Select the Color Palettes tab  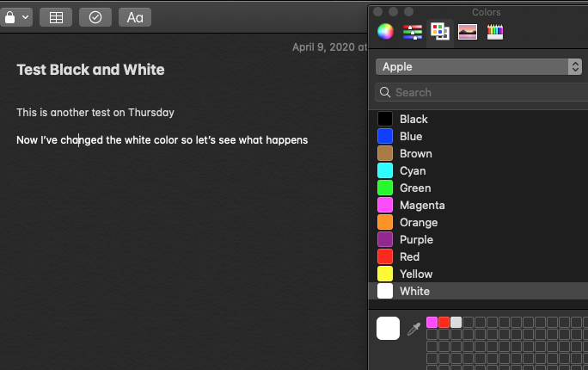[x=440, y=32]
